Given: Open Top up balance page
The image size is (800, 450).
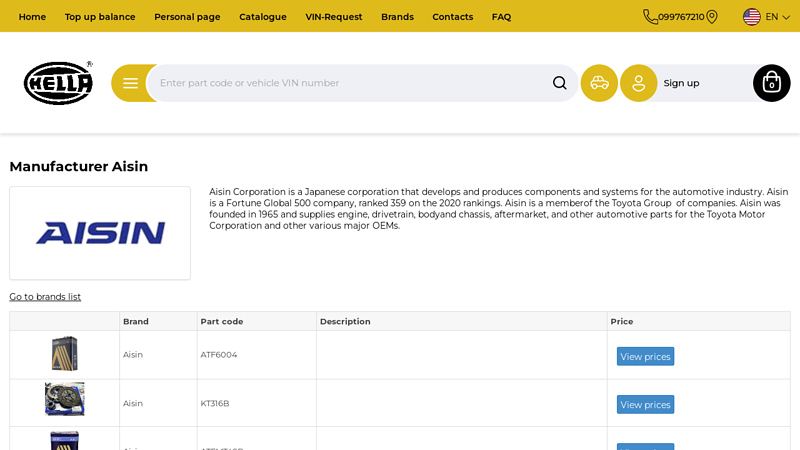Looking at the screenshot, I should pos(100,17).
